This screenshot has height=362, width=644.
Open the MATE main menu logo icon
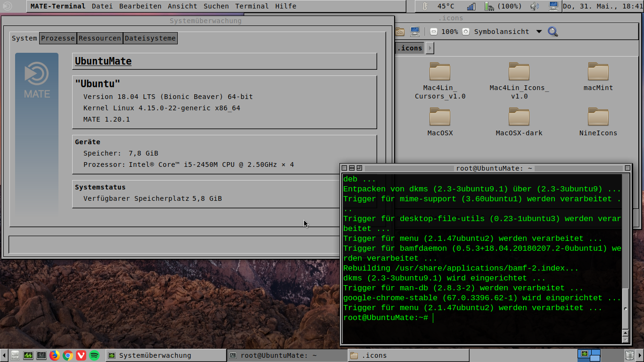(x=7, y=6)
